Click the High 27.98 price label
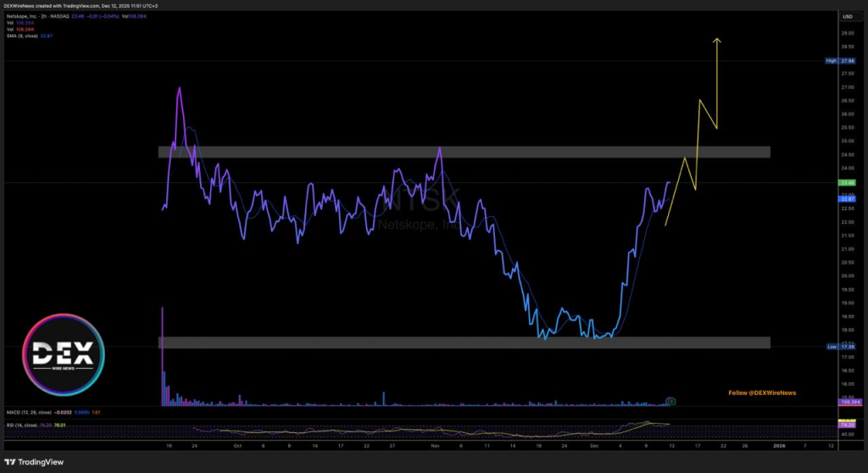The width and height of the screenshot is (868, 473). [x=840, y=61]
